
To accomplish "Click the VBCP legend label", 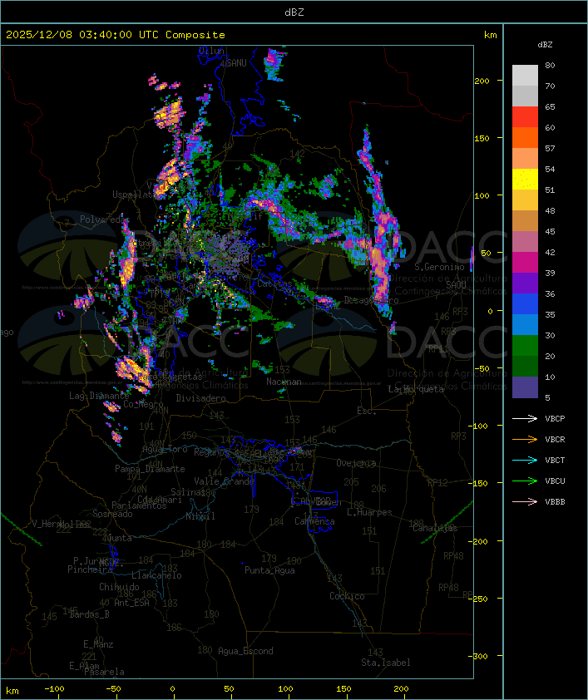I will coord(555,419).
